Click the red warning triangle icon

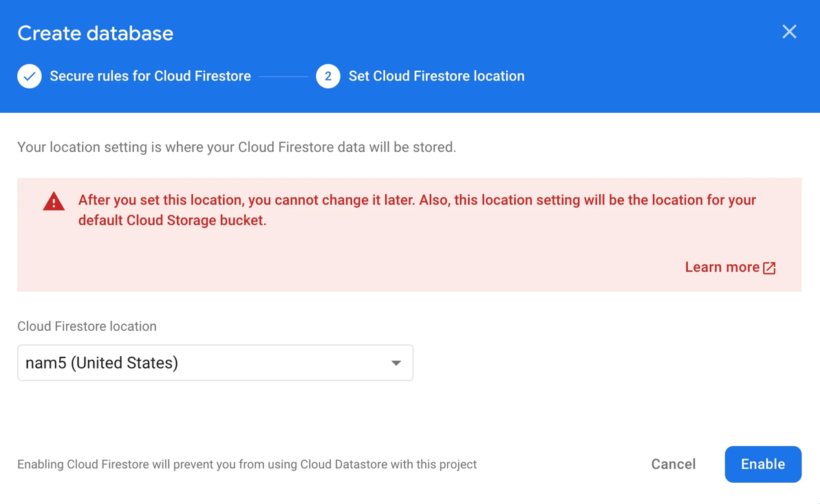point(54,201)
